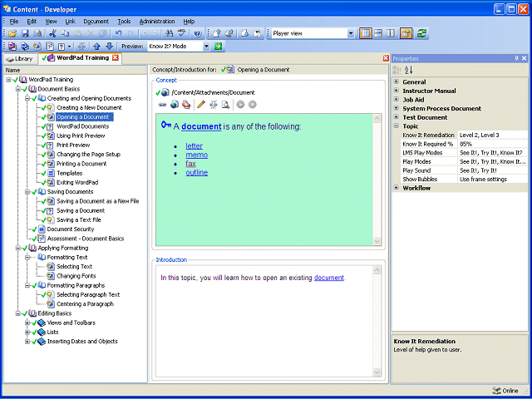Close the WordPad Training tab
Viewport: 532px width, 399px height.
[x=116, y=58]
